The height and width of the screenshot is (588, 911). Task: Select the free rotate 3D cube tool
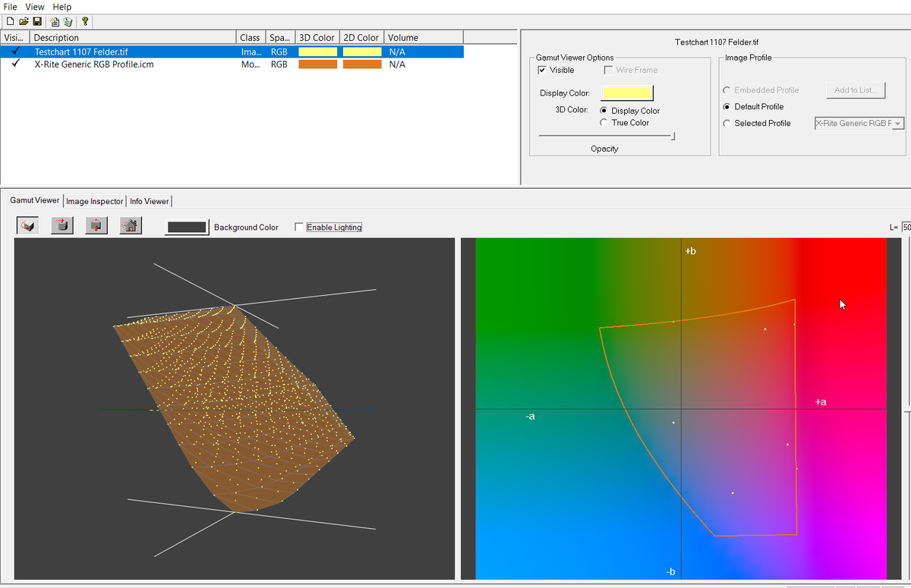tap(29, 226)
